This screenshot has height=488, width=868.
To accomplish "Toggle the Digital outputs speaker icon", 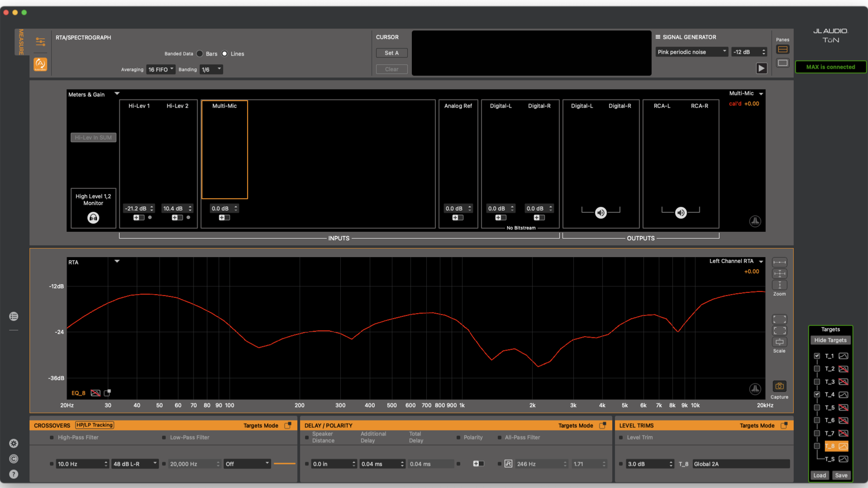I will pos(600,212).
